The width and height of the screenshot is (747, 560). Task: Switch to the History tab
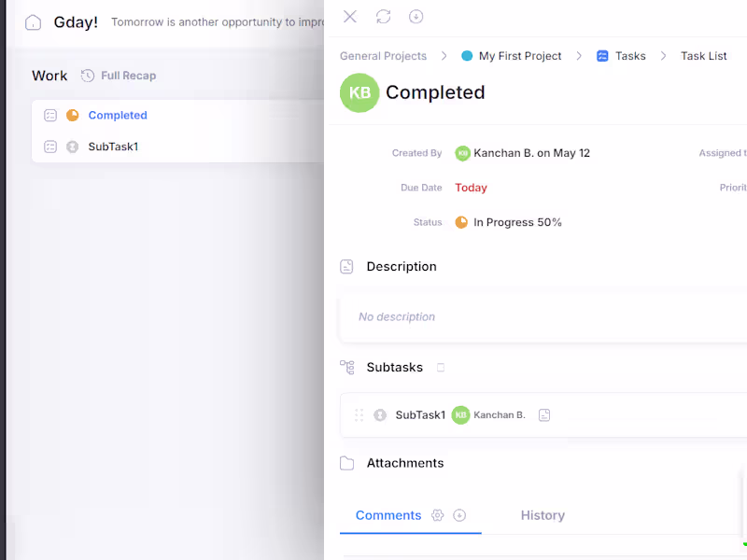(543, 514)
